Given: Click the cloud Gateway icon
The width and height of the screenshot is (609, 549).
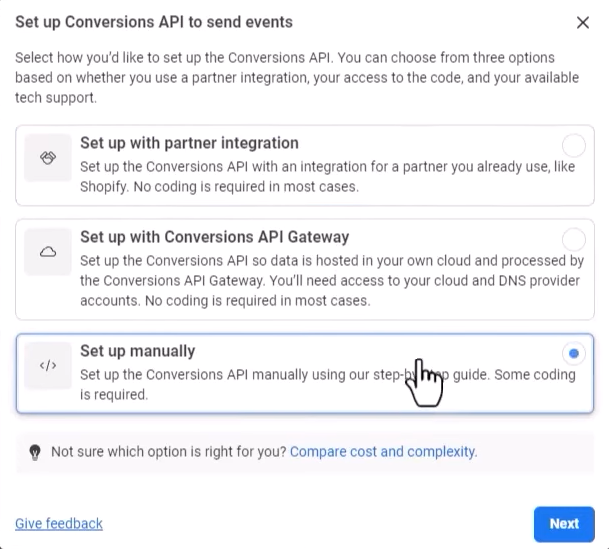Looking at the screenshot, I should pyautogui.click(x=47, y=253).
